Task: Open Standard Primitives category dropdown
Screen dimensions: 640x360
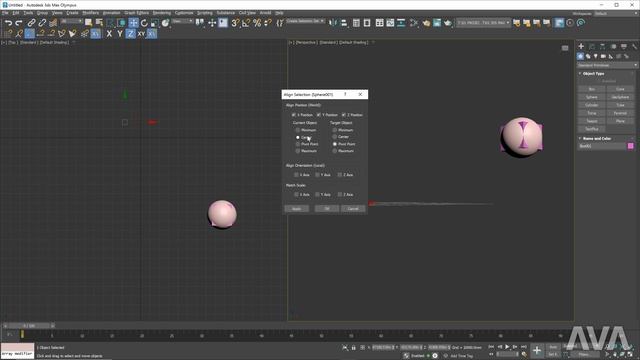Action: point(607,65)
